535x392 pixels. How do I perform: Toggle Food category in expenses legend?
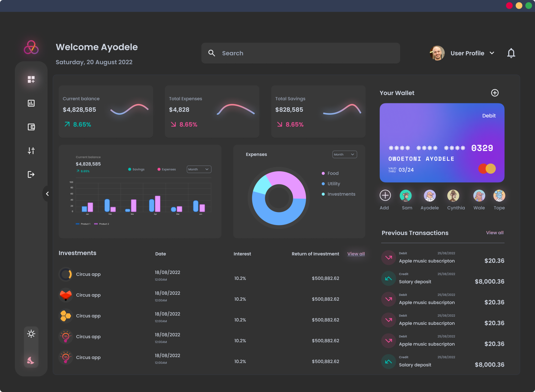pyautogui.click(x=330, y=173)
